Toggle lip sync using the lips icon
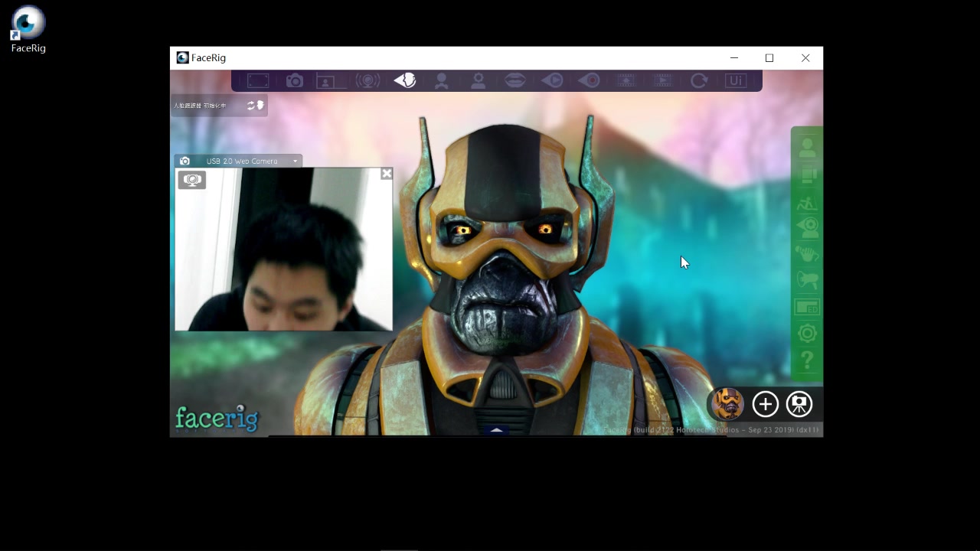 click(x=515, y=80)
